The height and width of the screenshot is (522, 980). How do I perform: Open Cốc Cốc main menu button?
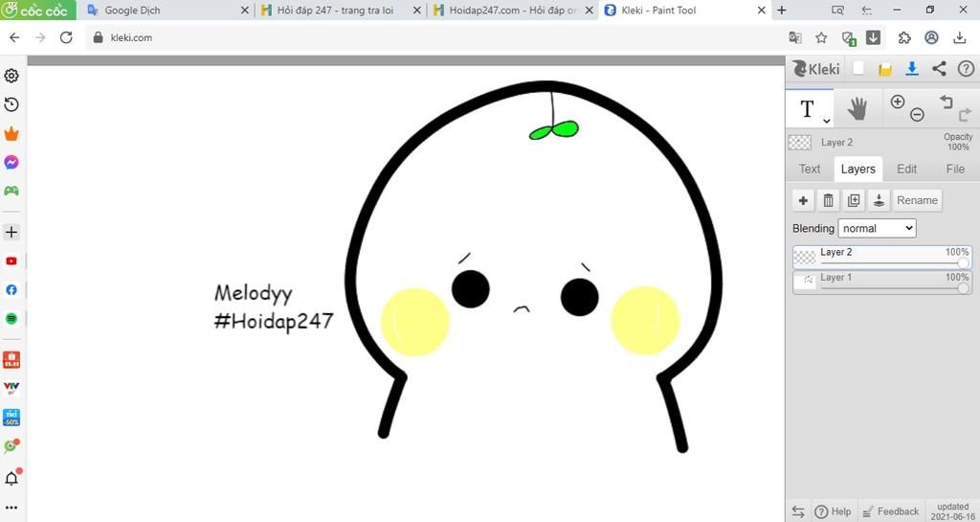[37, 10]
